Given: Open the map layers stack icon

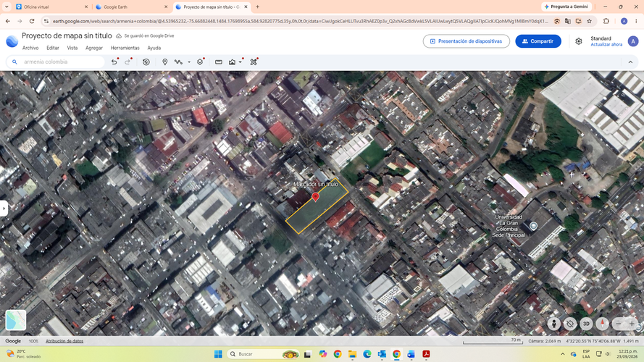Looking at the screenshot, I should click(x=200, y=62).
